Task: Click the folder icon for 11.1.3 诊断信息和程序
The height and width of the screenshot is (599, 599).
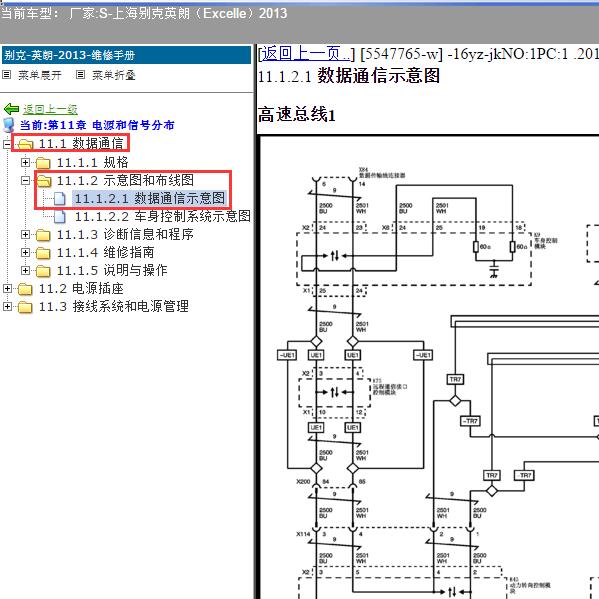Action: pyautogui.click(x=43, y=235)
